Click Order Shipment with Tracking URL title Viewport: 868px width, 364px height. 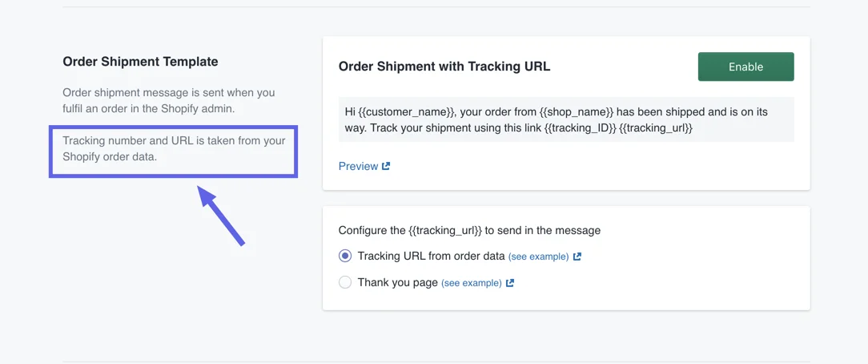pyautogui.click(x=444, y=67)
